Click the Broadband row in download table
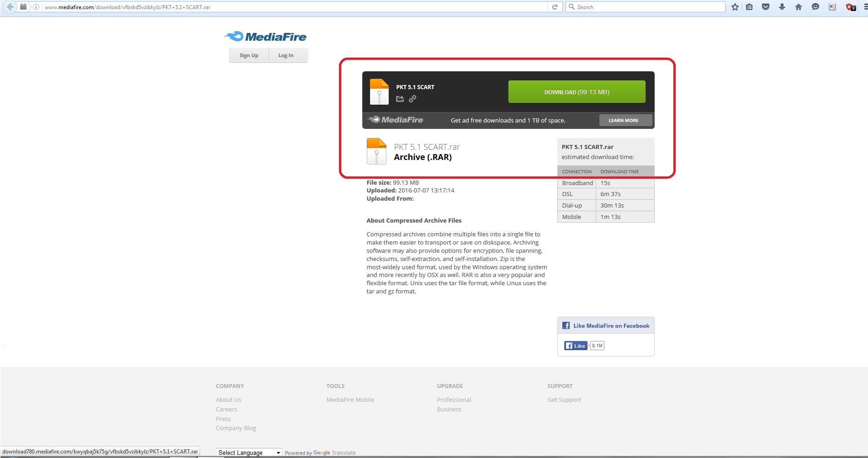Screen dimensions: 868x458 [x=606, y=183]
